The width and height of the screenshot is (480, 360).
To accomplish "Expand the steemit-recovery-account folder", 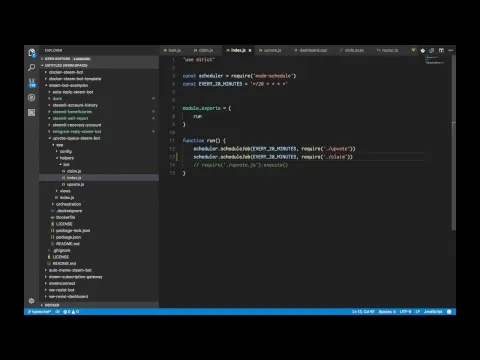I will pyautogui.click(x=99, y=125).
